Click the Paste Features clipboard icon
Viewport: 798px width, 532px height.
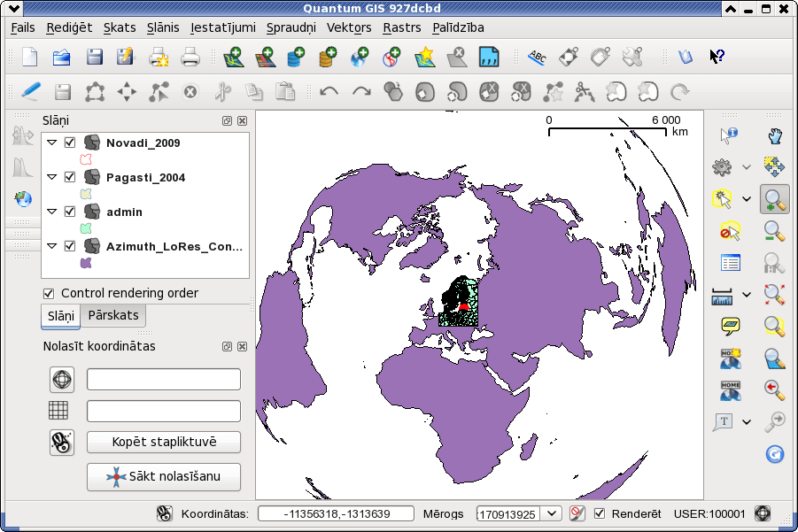click(285, 92)
